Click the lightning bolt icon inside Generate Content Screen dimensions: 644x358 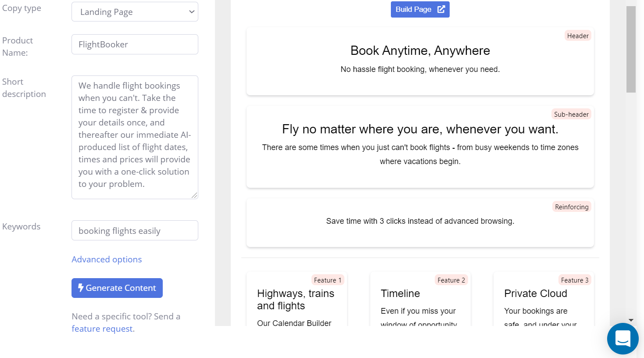(81, 288)
